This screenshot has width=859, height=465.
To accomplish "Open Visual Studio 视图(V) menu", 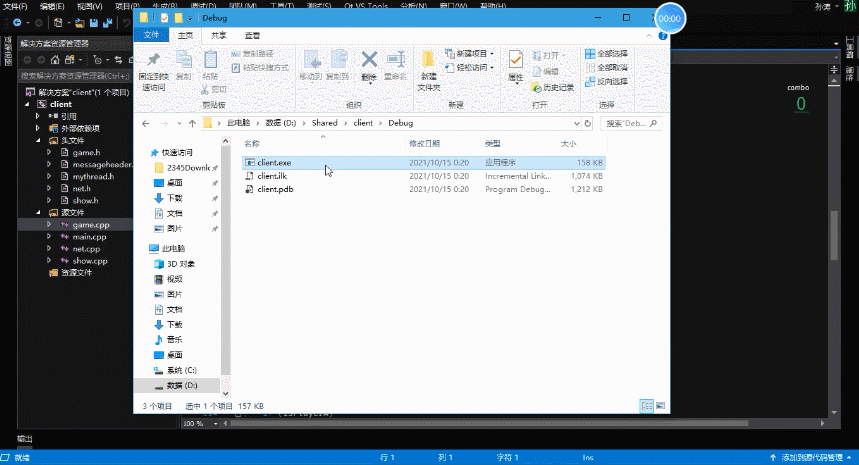I will pyautogui.click(x=90, y=7).
